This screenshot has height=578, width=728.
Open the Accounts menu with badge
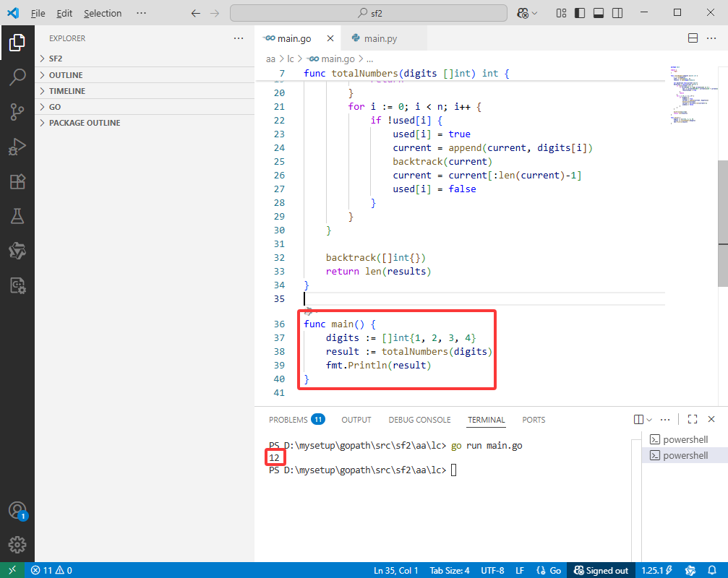pos(17,511)
